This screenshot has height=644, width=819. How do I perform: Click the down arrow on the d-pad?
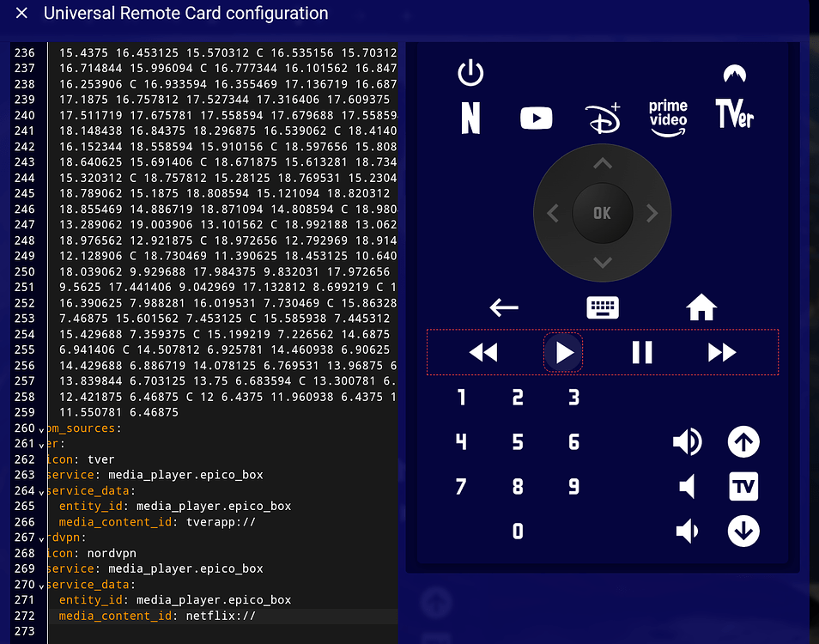pos(603,262)
